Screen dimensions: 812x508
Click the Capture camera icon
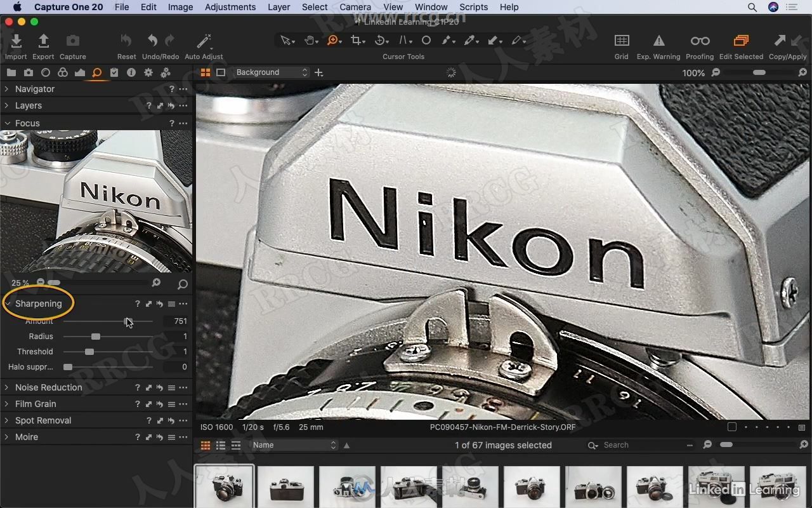point(73,41)
